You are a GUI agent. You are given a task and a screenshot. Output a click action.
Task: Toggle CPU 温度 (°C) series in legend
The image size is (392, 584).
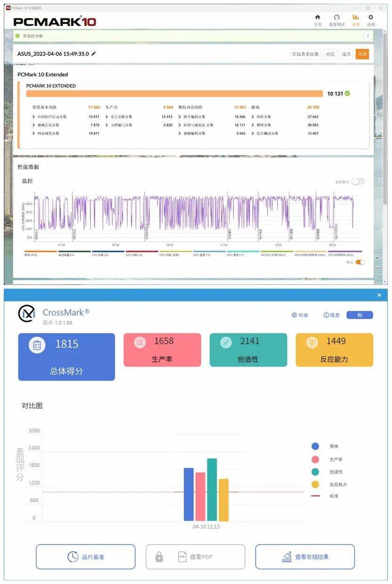click(243, 253)
